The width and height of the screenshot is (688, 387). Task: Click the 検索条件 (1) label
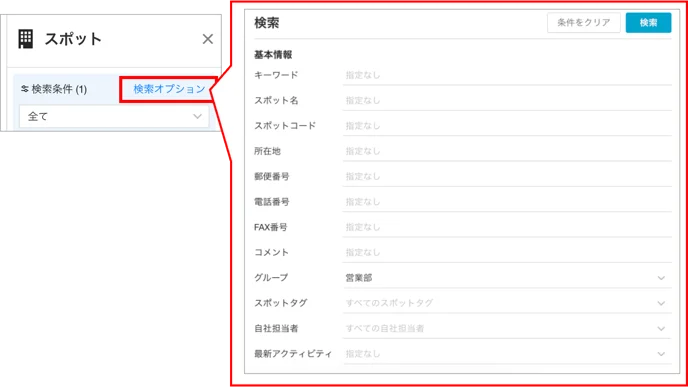point(59,89)
